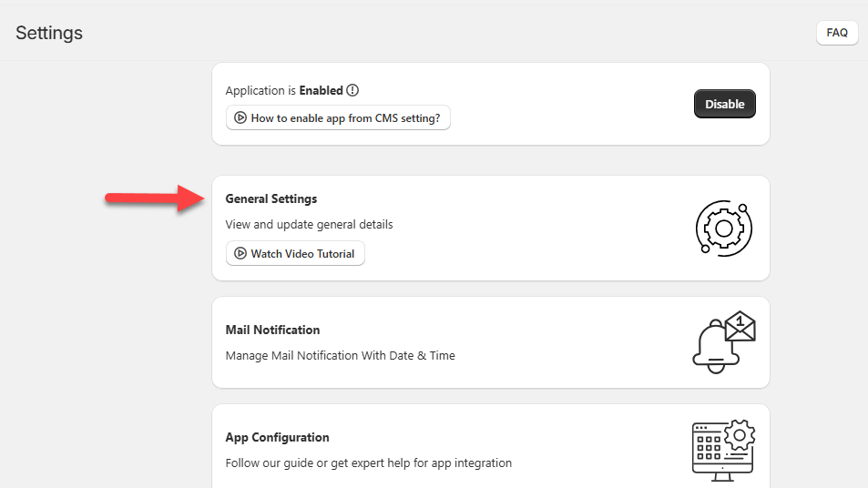The image size is (868, 488).
Task: Open the Mail Notification section
Action: click(x=272, y=330)
